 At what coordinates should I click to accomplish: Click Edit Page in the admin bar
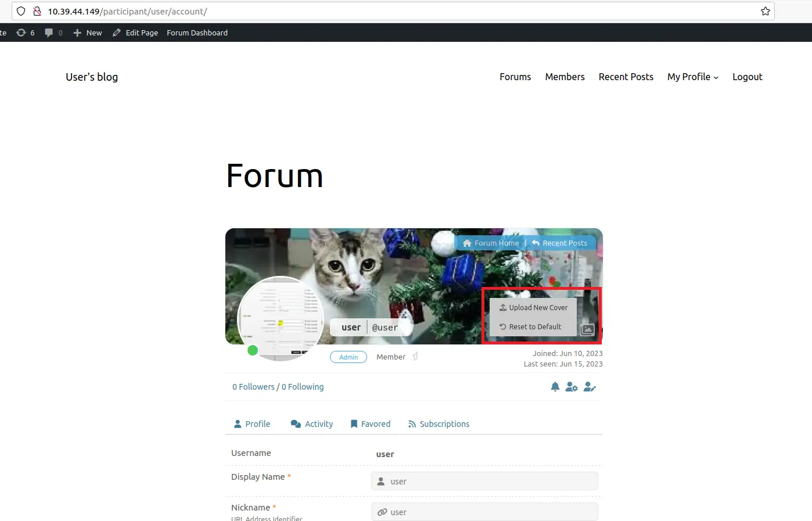pyautogui.click(x=135, y=33)
